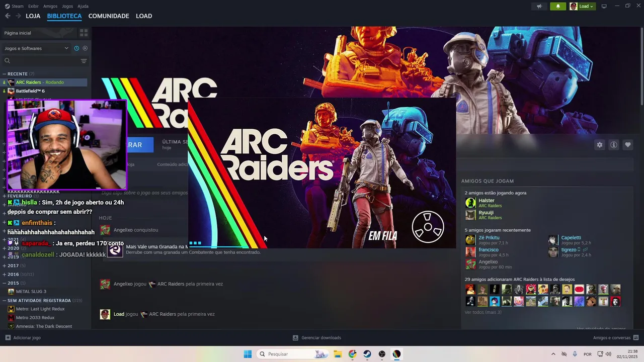
Task: Switch library to grid collections view
Action: point(84,33)
